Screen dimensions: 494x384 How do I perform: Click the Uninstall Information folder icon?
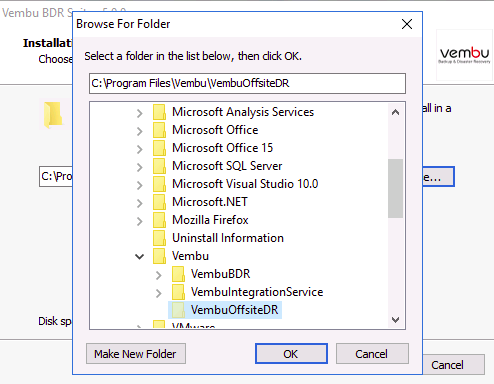pos(159,238)
